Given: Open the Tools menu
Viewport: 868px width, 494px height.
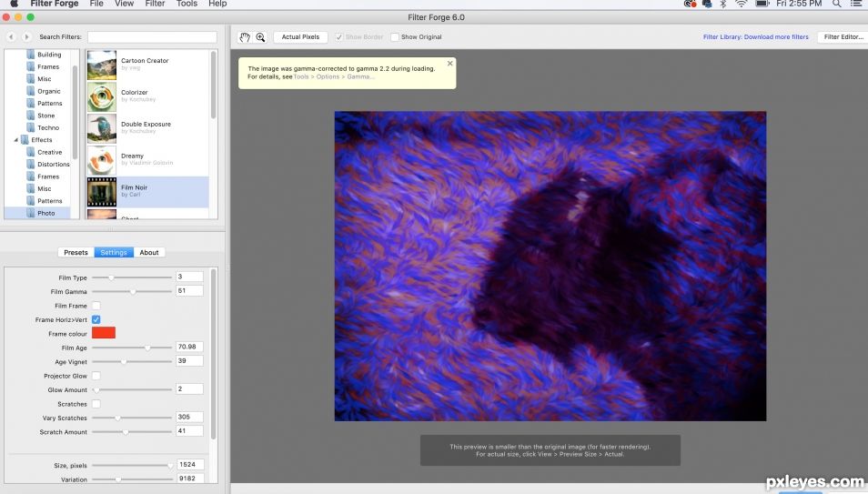Looking at the screenshot, I should point(187,4).
